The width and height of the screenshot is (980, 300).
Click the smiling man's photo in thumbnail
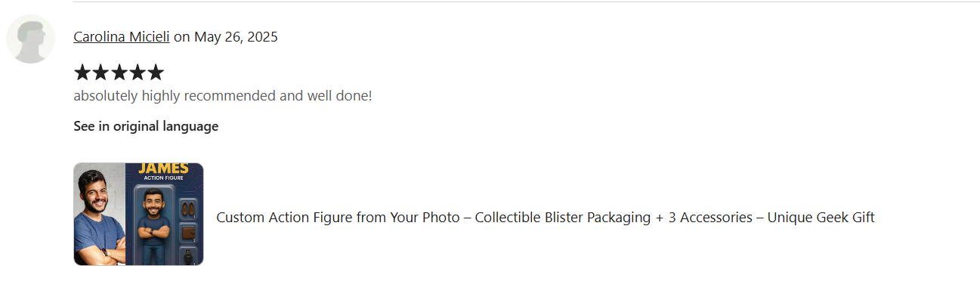coord(99,214)
